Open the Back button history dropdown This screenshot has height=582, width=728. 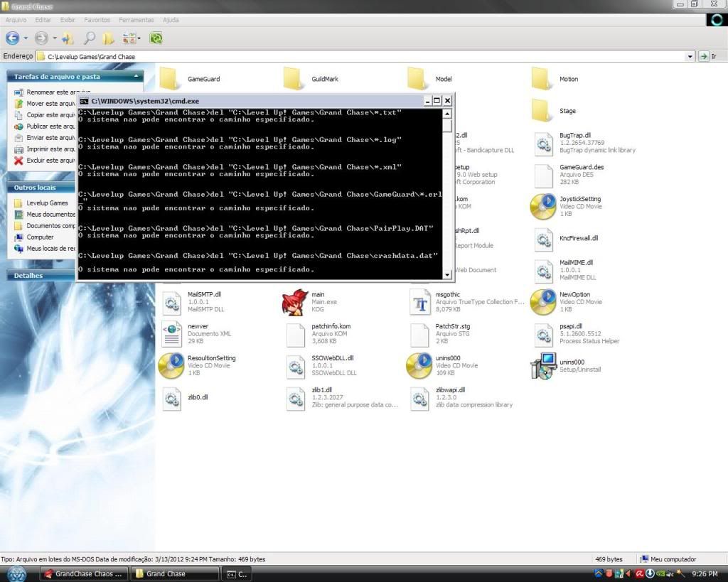tap(26, 38)
